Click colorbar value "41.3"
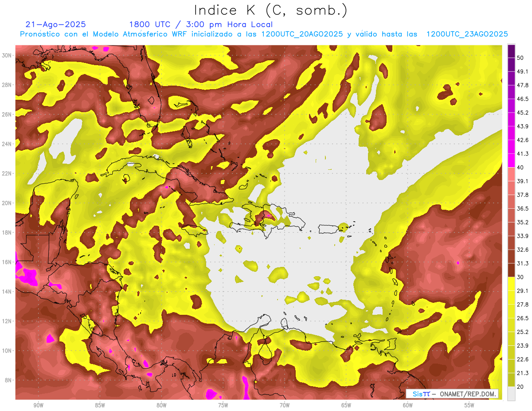 522,154
